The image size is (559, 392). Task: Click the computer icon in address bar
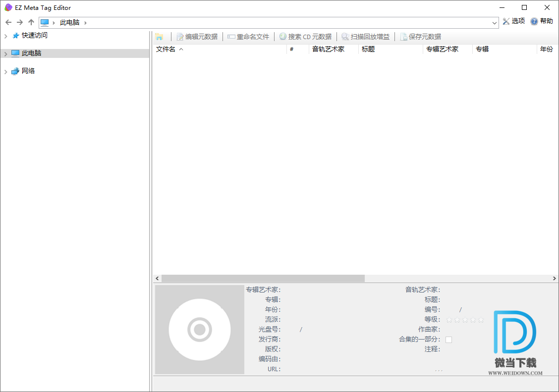pyautogui.click(x=45, y=23)
